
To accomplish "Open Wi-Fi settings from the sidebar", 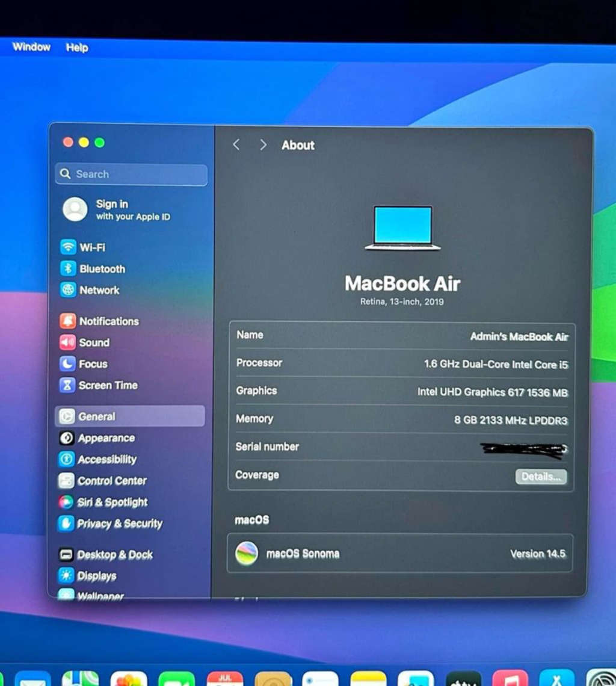I will coord(68,247).
